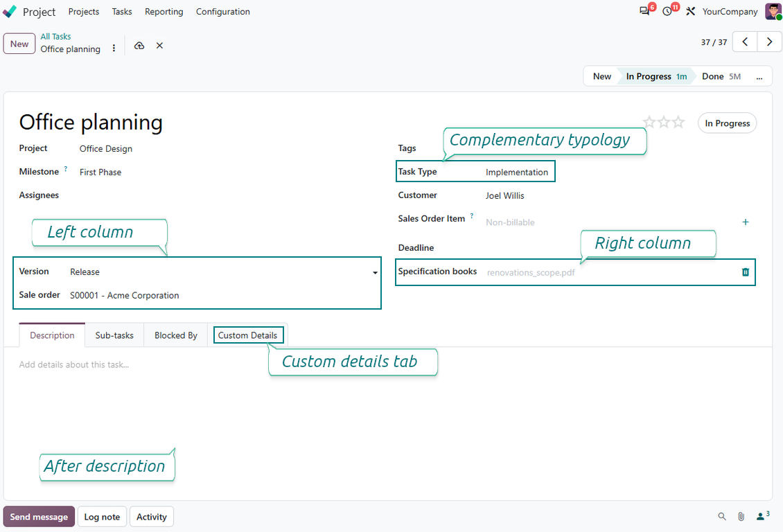783x532 pixels.
Task: Open the Reporting menu
Action: 164,12
